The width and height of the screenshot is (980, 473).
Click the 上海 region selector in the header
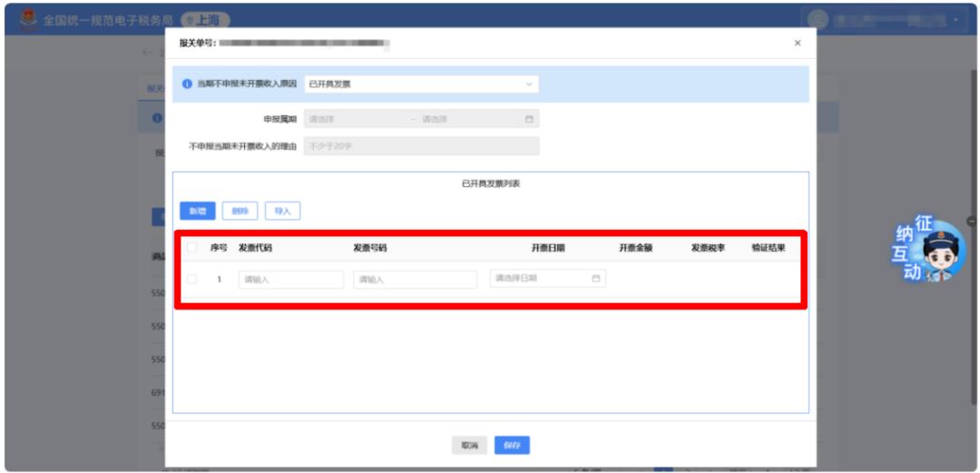pyautogui.click(x=205, y=20)
